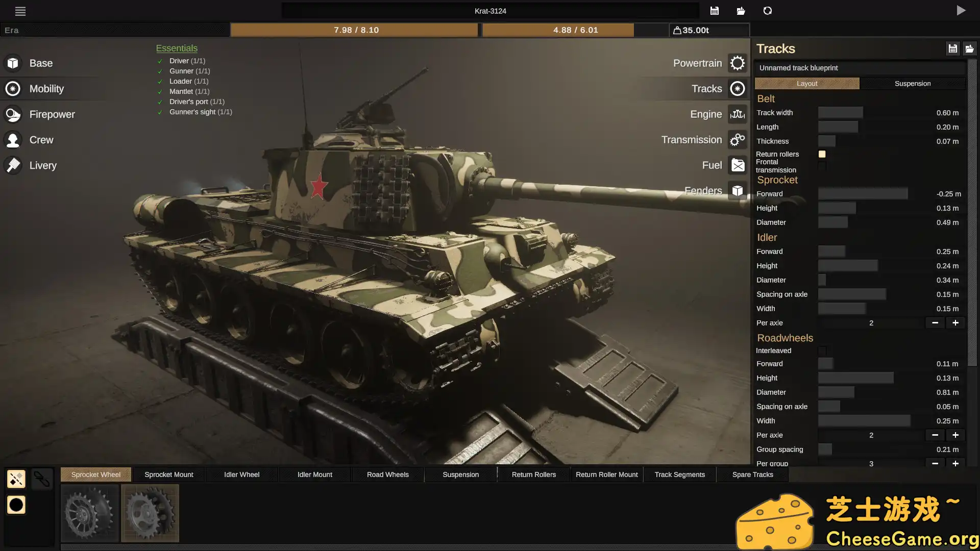980x551 pixels.
Task: Switch to the Suspension tab
Action: click(912, 83)
